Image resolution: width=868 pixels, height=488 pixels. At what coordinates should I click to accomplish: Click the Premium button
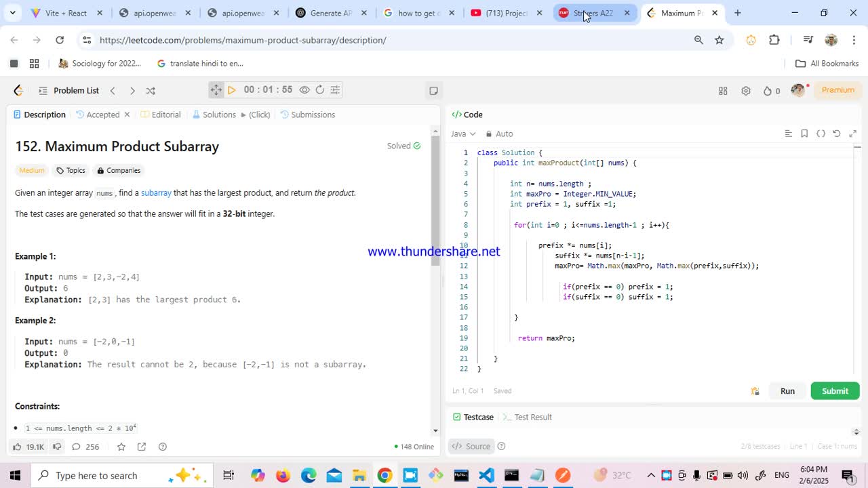(x=837, y=90)
